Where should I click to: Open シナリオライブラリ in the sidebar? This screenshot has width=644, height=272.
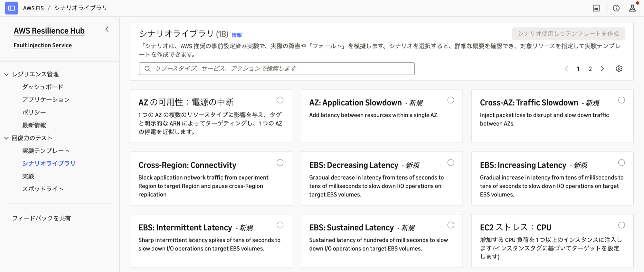tap(49, 163)
